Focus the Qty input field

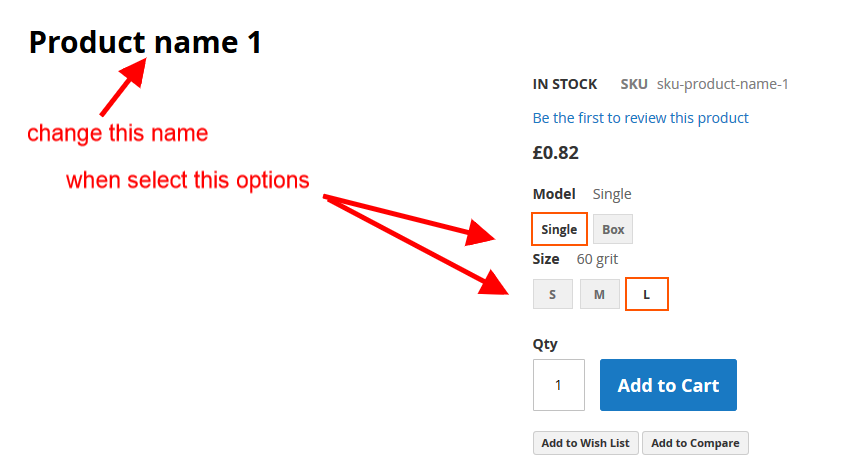pos(558,385)
